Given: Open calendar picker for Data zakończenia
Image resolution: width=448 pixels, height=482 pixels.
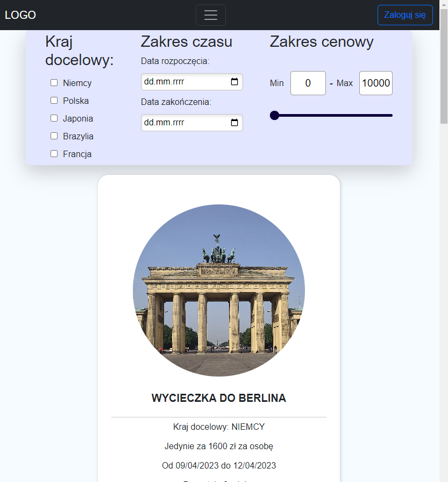Looking at the screenshot, I should click(234, 123).
